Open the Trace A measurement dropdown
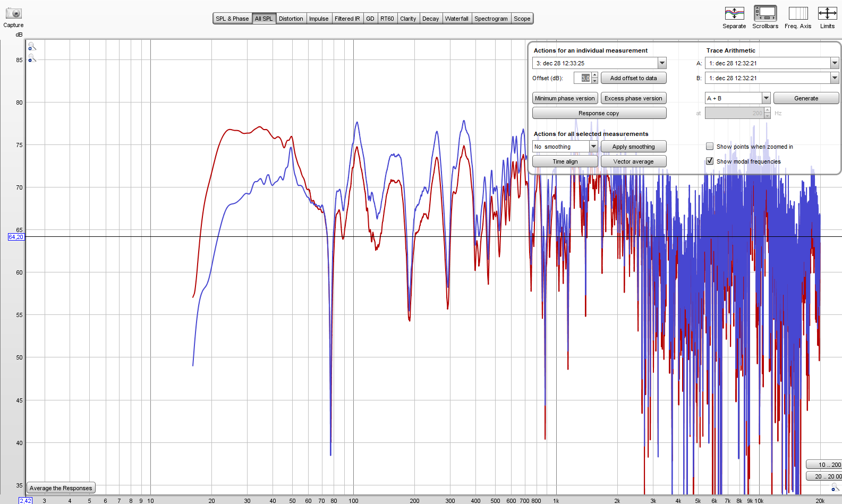The width and height of the screenshot is (842, 504). click(835, 63)
